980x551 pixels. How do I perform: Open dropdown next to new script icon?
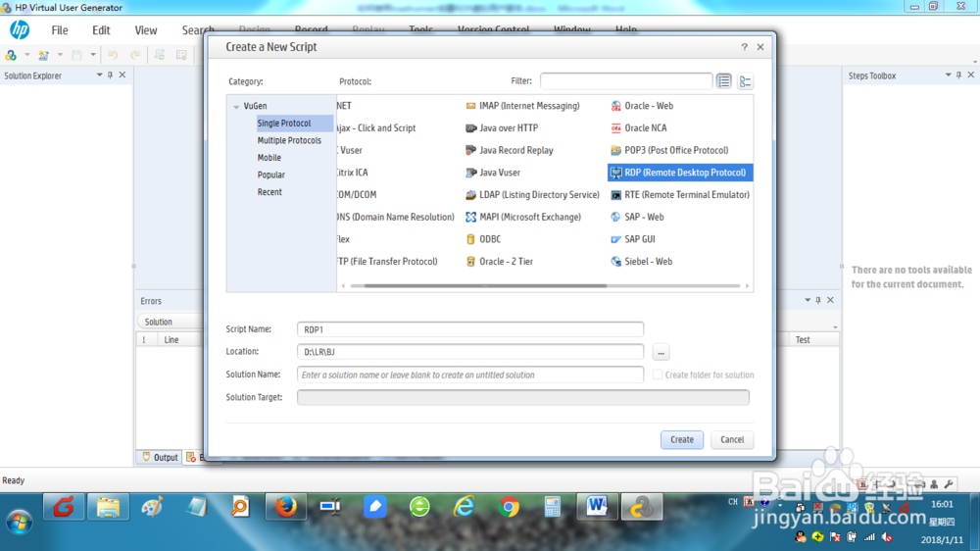tap(26, 55)
